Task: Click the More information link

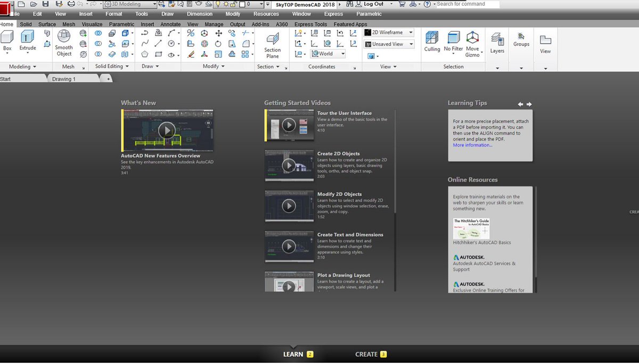Action: tap(472, 145)
